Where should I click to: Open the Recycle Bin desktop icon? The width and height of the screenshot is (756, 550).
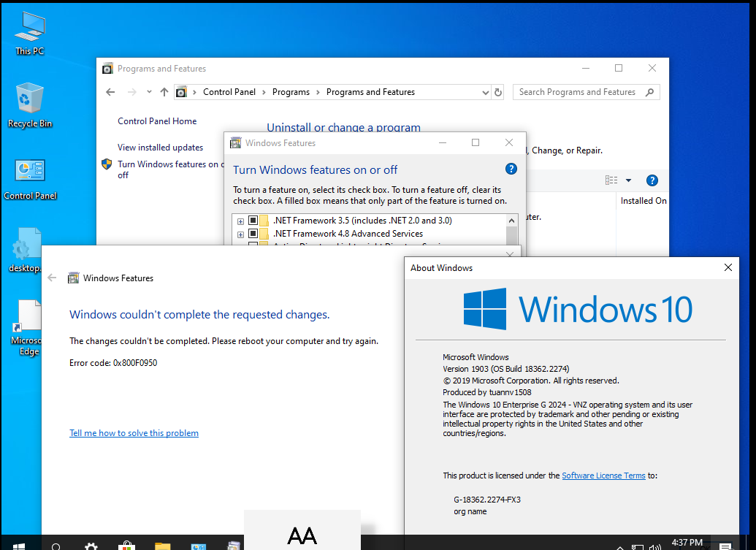click(29, 106)
